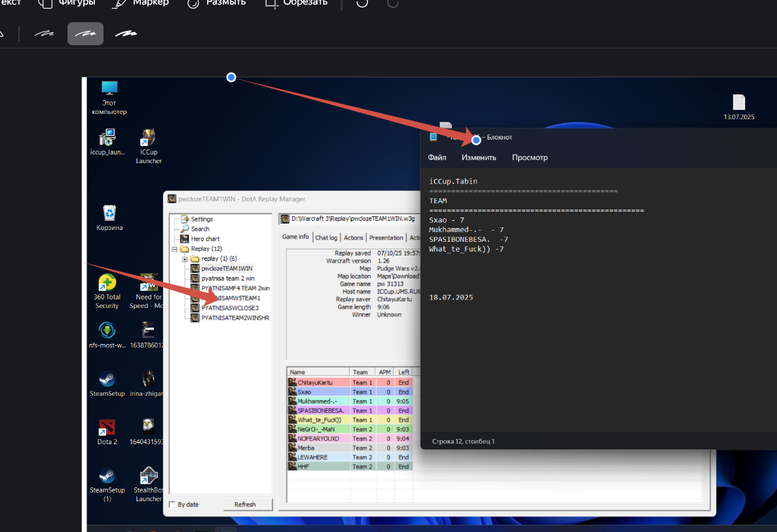Click the Refresh button
Viewport: 777px width, 532px height.
[245, 504]
